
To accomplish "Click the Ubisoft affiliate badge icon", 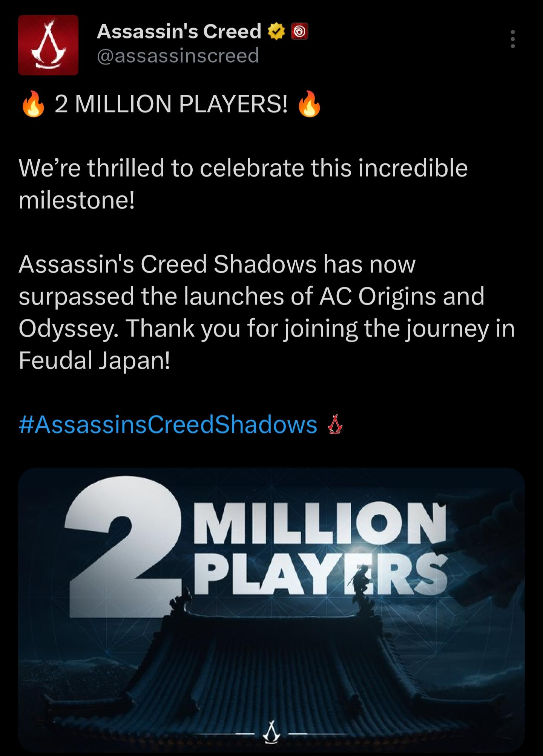I will coord(300,32).
